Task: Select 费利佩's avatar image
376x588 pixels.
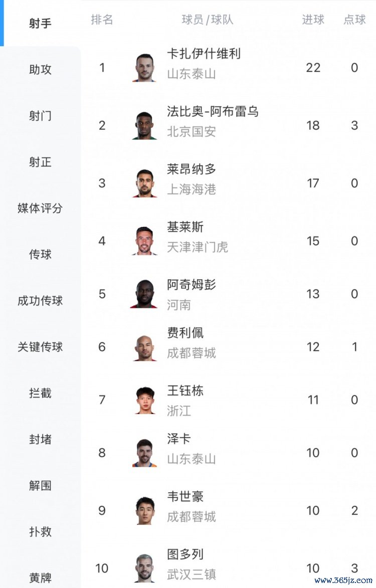Action: 145,347
